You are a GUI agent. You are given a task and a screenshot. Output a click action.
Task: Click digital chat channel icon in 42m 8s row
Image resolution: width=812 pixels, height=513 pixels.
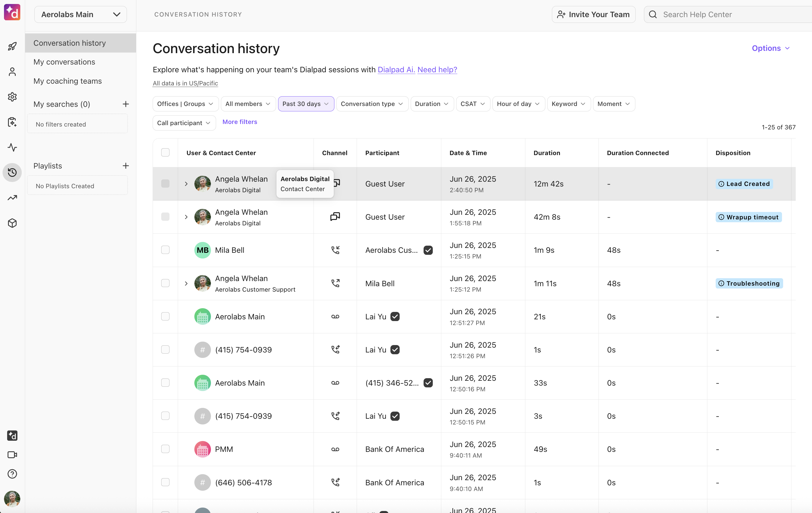335,217
